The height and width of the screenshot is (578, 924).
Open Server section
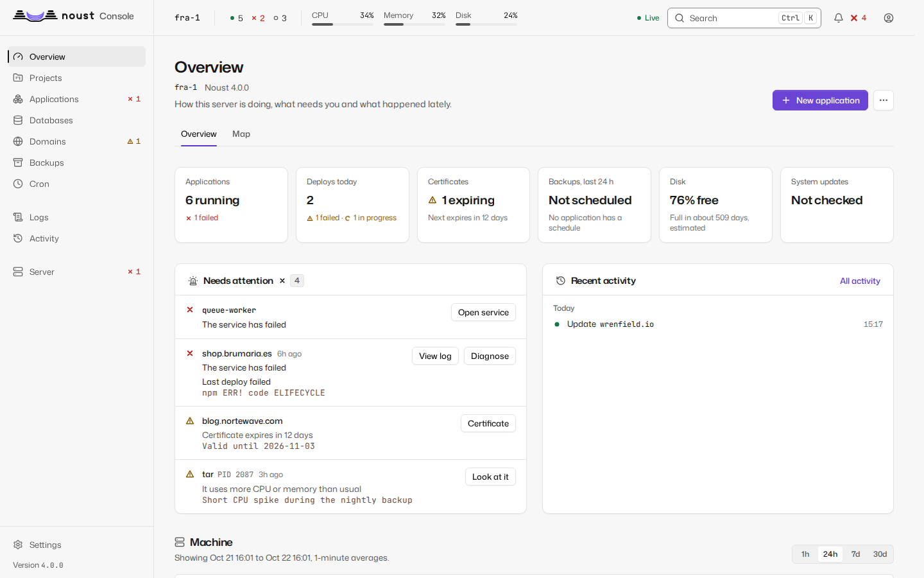coord(77,272)
